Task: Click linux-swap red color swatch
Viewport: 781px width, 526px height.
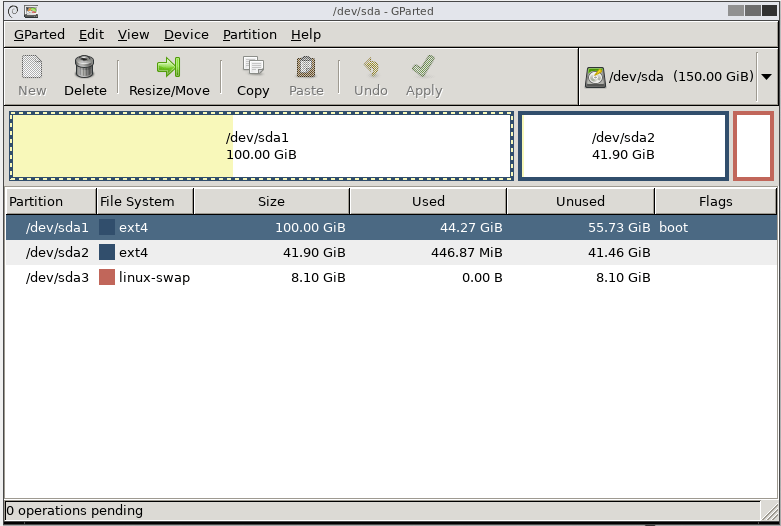Action: coord(107,277)
